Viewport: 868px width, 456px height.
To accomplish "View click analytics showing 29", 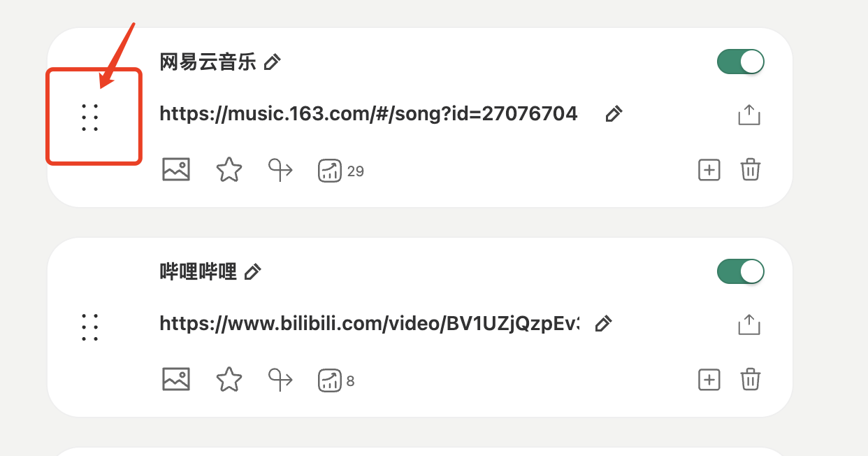I will pos(330,171).
